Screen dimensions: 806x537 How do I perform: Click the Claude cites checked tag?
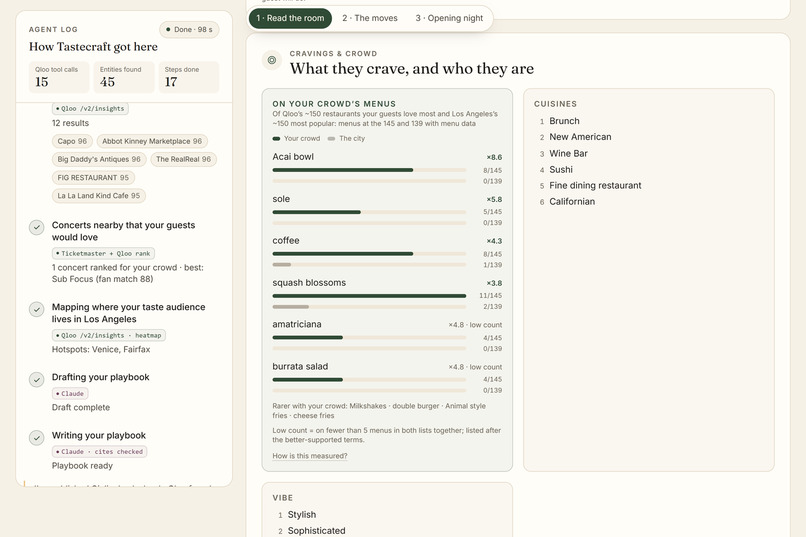(100, 452)
